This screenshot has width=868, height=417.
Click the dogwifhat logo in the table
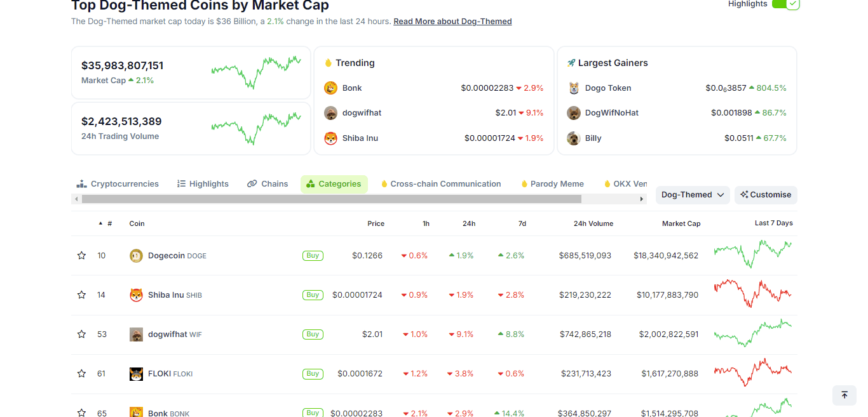136,334
